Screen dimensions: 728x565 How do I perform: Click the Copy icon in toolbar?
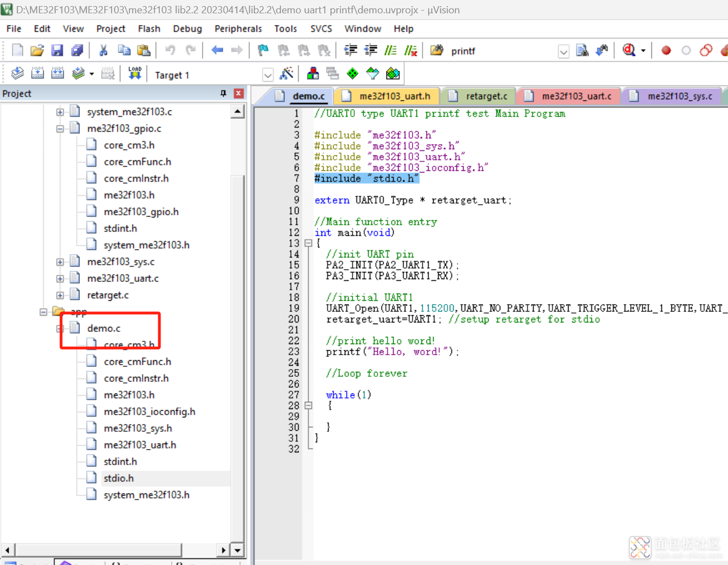click(124, 51)
